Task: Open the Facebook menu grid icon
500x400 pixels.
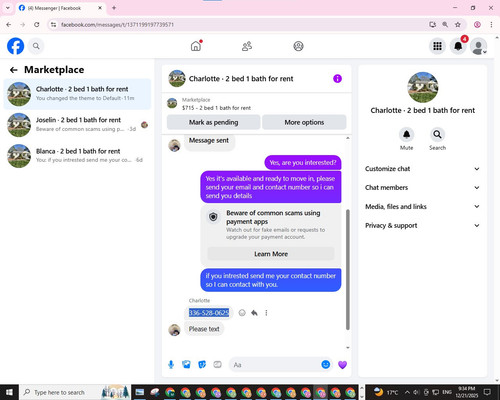Action: click(x=437, y=46)
